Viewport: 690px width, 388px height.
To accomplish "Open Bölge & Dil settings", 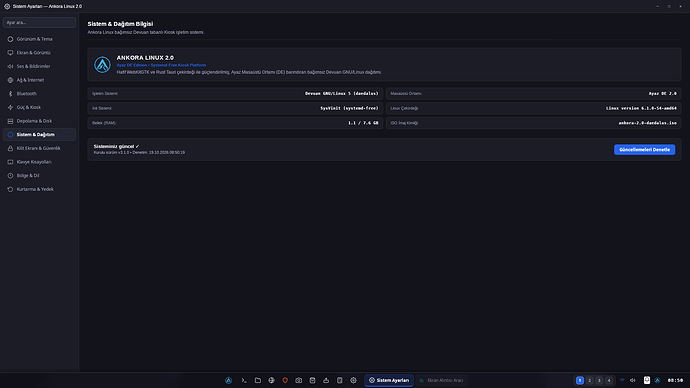I will pyautogui.click(x=39, y=176).
